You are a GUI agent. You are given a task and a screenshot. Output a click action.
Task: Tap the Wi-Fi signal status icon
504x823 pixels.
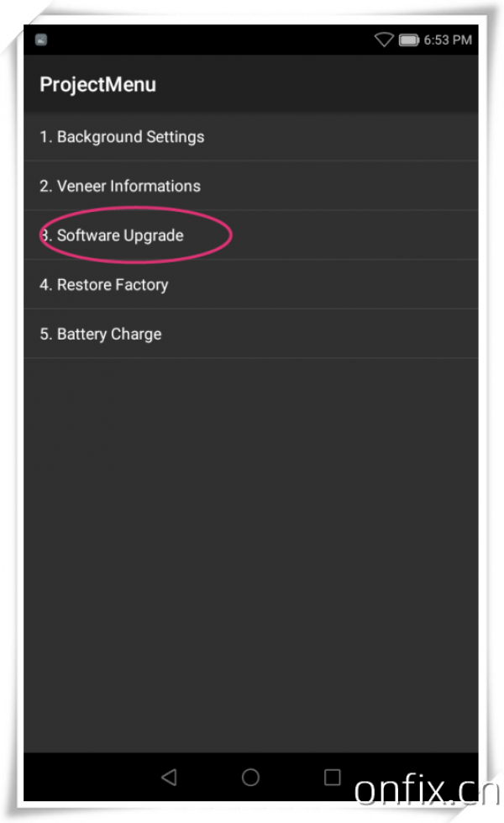(x=384, y=40)
